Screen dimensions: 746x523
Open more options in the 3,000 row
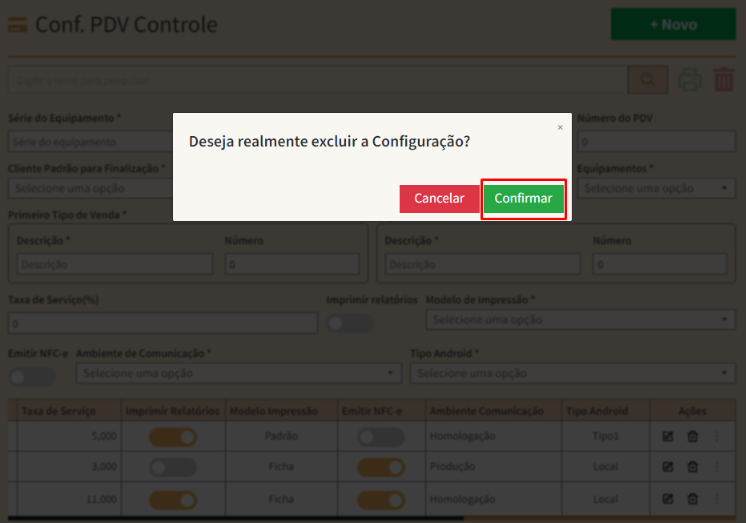click(717, 467)
